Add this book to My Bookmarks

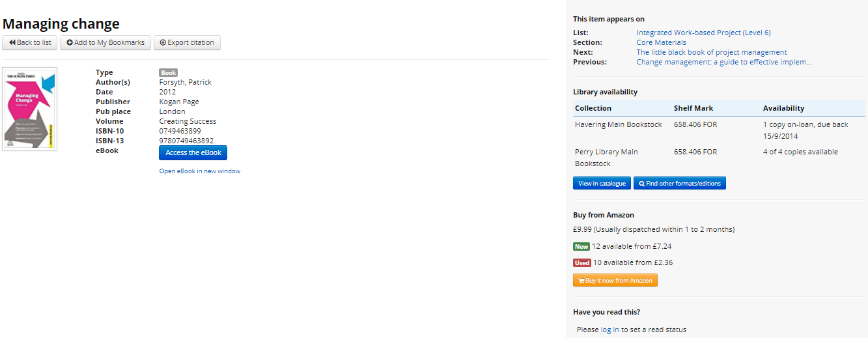pos(105,43)
